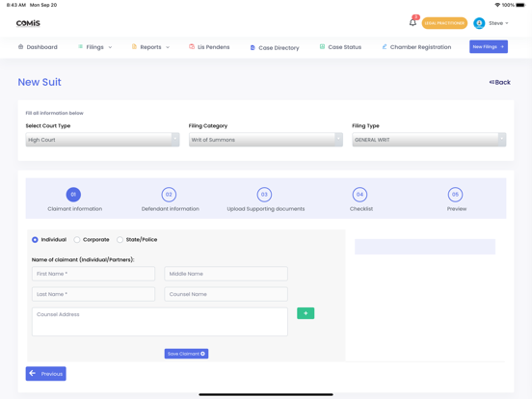Viewport: 532px width, 399px height.
Task: Click the Previous button
Action: coord(46,374)
